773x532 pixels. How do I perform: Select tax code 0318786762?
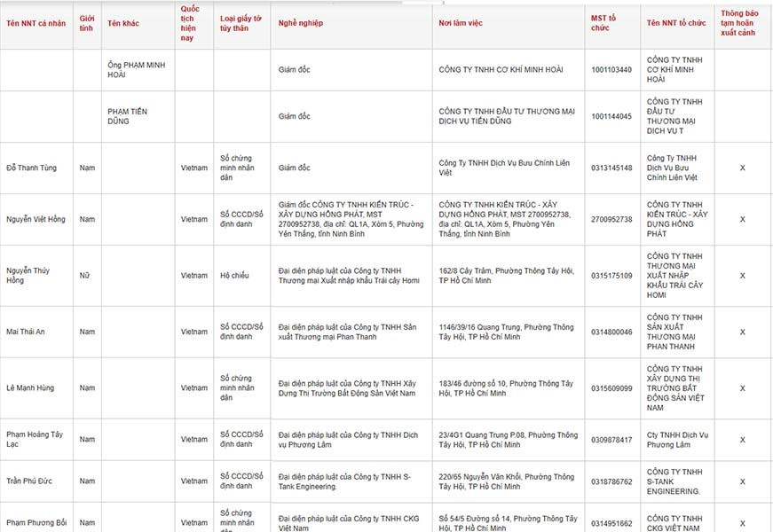(611, 481)
